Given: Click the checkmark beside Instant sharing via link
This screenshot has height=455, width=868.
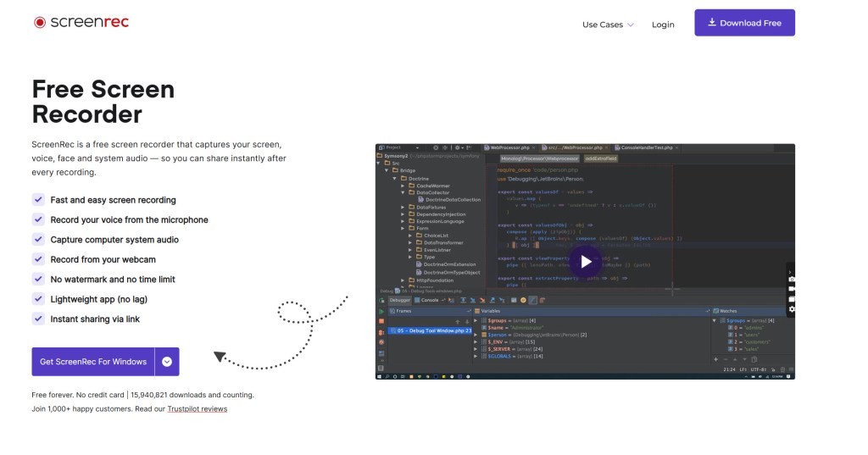Looking at the screenshot, I should pos(38,319).
